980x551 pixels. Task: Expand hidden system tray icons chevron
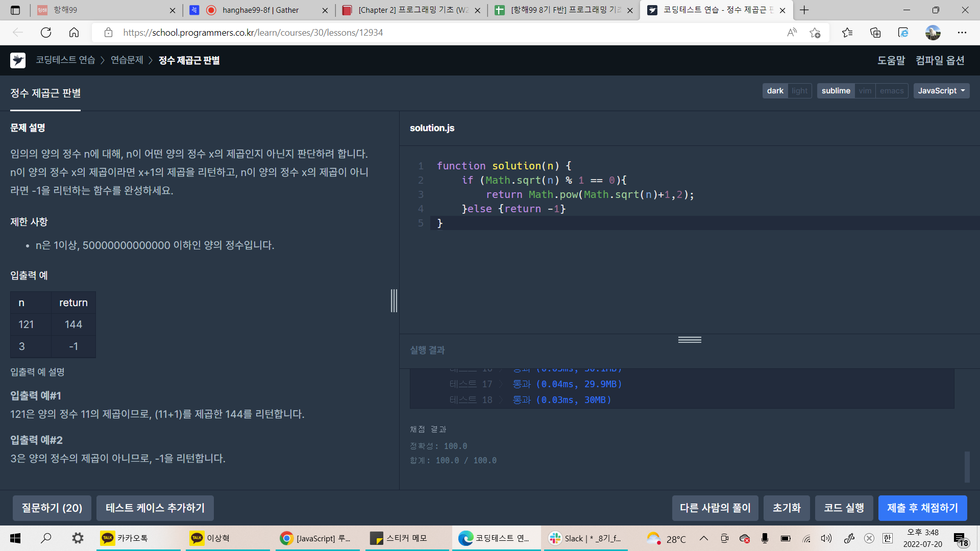703,538
